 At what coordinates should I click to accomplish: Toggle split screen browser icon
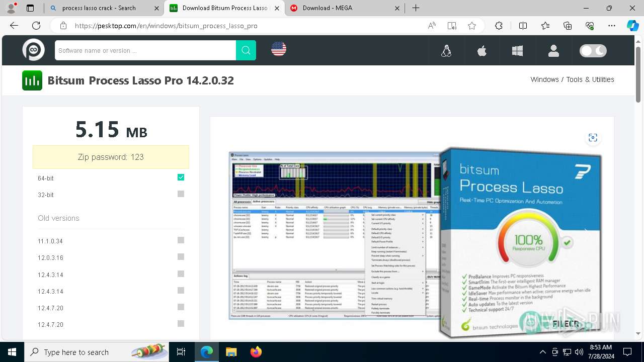click(523, 26)
